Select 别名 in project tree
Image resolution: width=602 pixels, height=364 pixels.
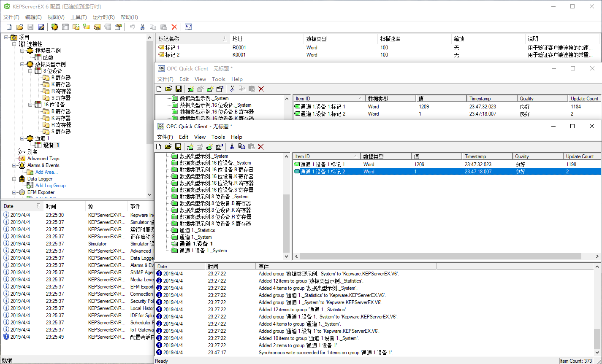point(33,152)
